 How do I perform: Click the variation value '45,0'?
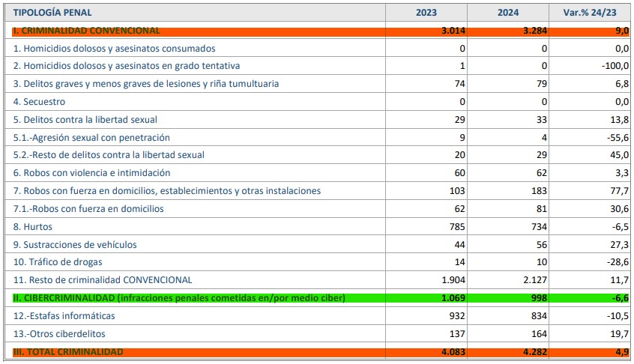tap(620, 155)
